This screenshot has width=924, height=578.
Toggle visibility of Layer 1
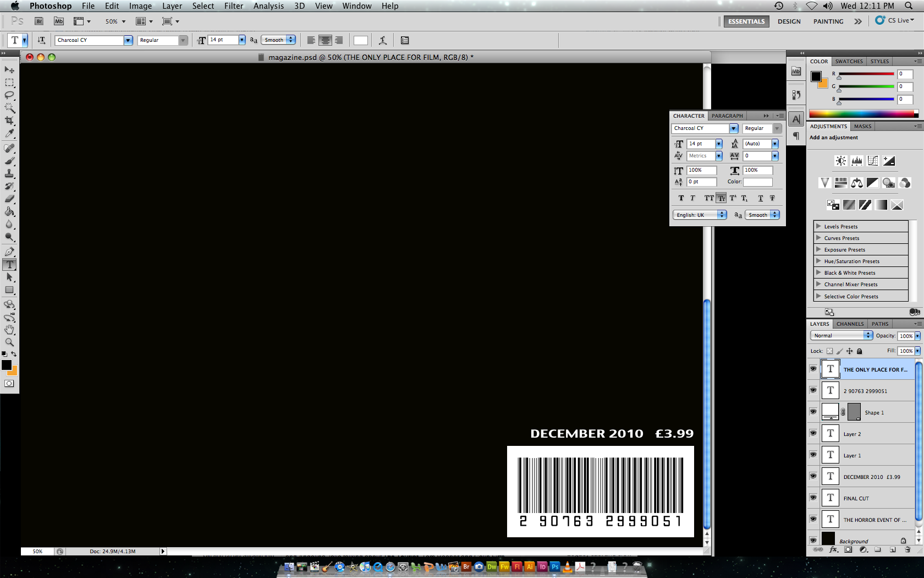click(813, 455)
